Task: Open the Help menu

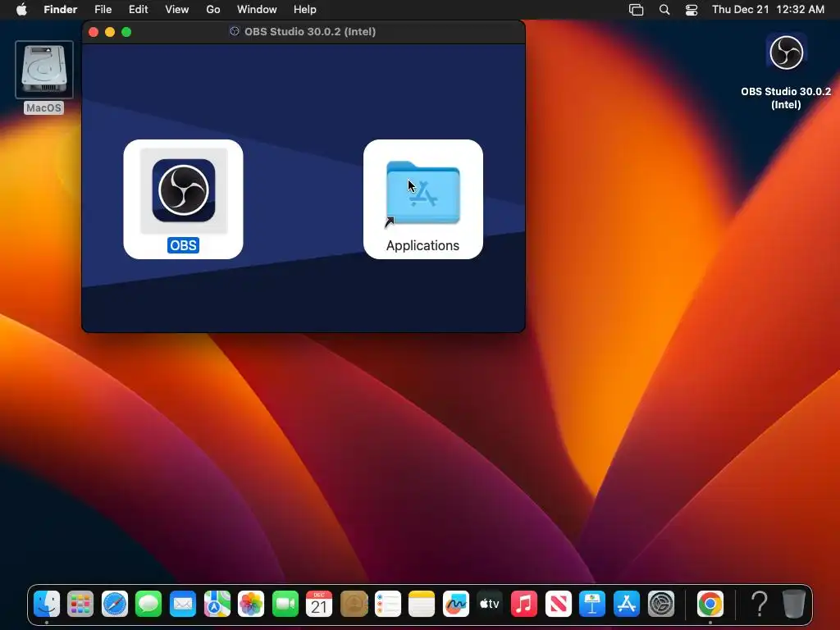Action: [305, 10]
